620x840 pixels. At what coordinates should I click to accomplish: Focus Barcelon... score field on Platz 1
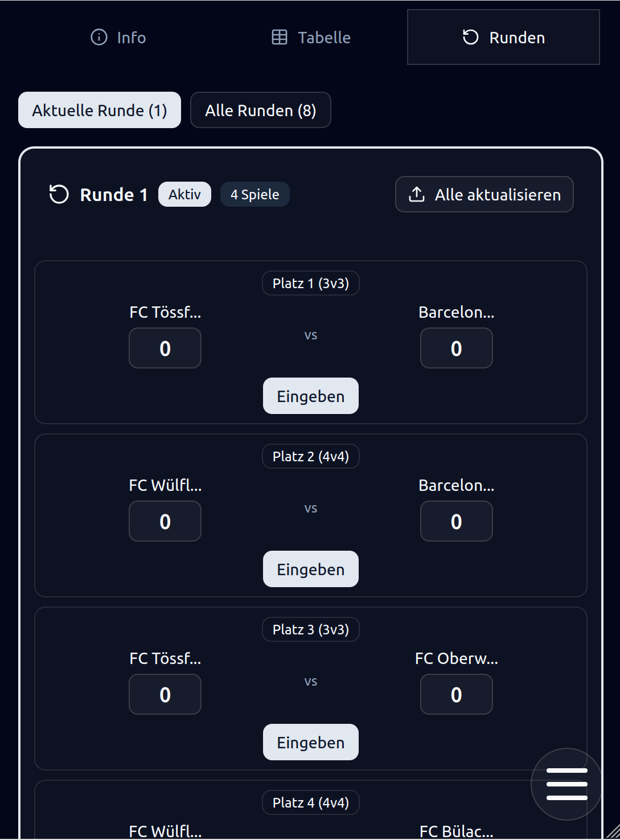[x=457, y=349]
